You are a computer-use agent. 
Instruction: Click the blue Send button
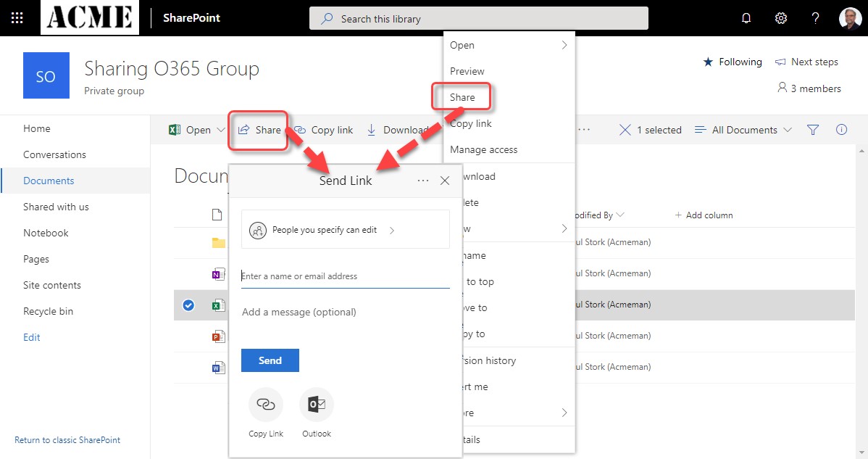click(x=270, y=360)
